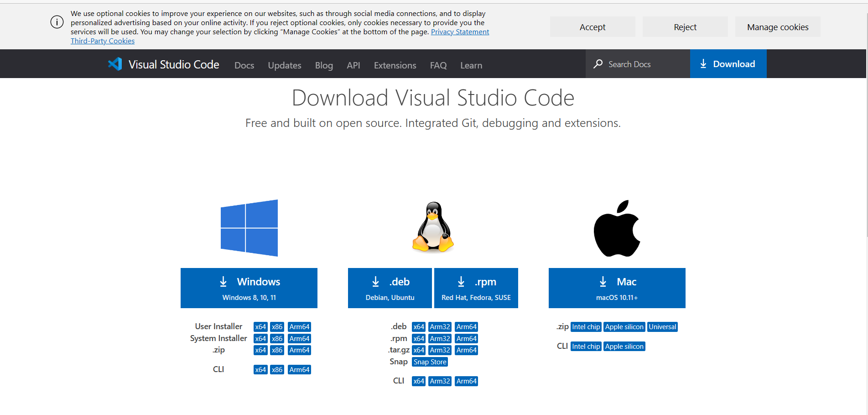Select Intel chip for Mac CLI
Screen dimensions: 868x415
tap(586, 347)
